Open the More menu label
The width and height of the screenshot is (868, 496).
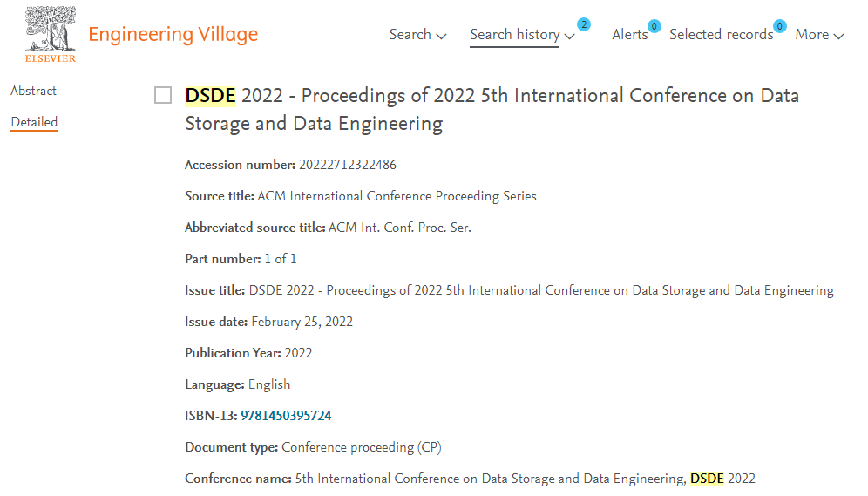pos(811,35)
